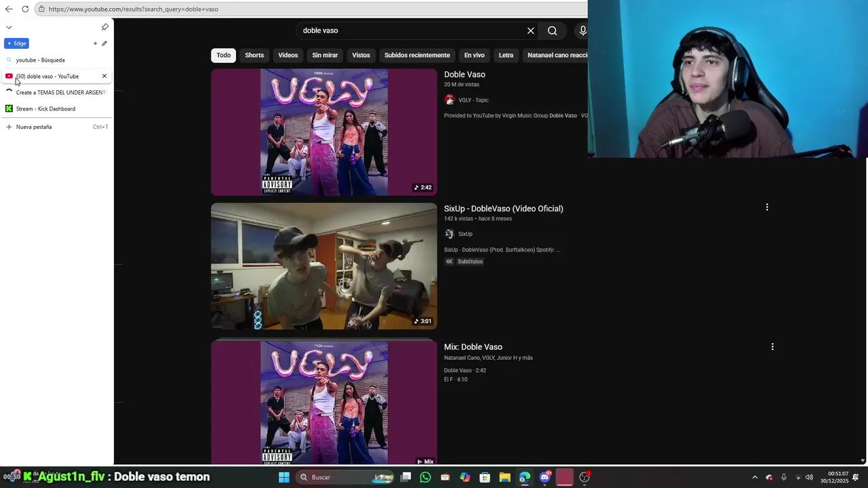Click the taskbar 'Buscar' search box
The image size is (868, 488).
(346, 477)
